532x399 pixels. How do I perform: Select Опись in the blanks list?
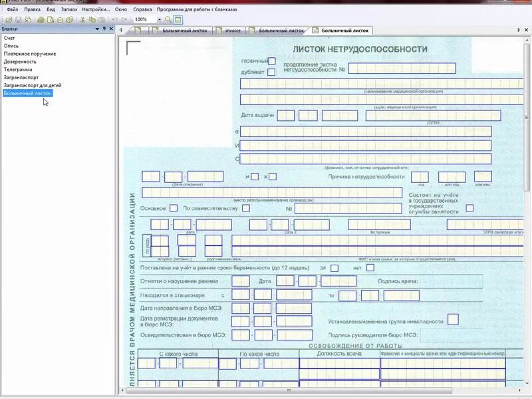11,46
